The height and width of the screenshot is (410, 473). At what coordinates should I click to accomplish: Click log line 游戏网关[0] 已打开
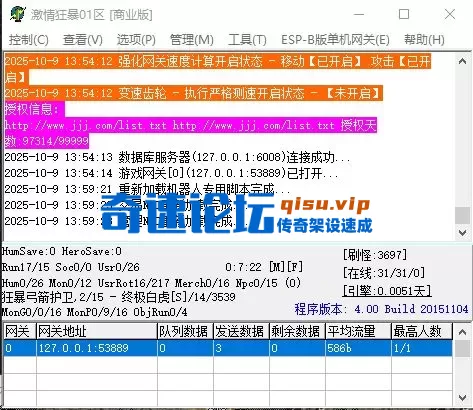(x=171, y=173)
